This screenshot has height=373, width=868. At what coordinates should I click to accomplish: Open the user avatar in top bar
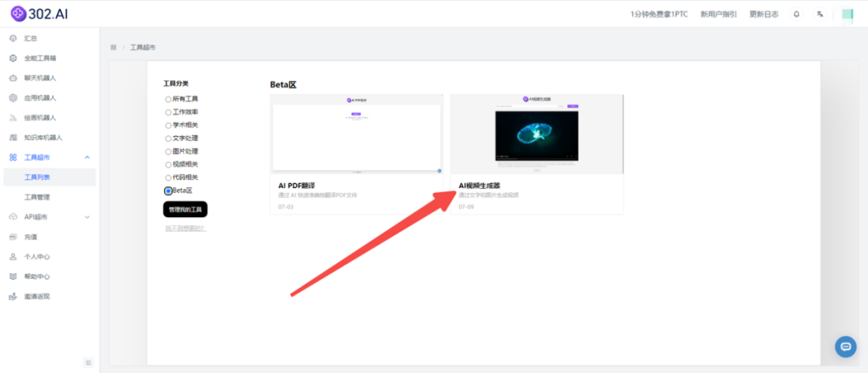(x=848, y=14)
